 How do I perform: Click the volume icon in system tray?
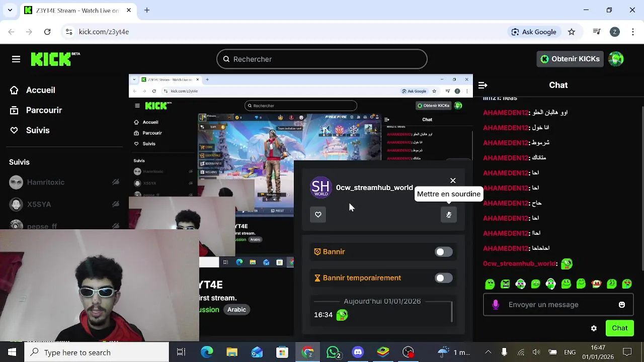pos(536,352)
